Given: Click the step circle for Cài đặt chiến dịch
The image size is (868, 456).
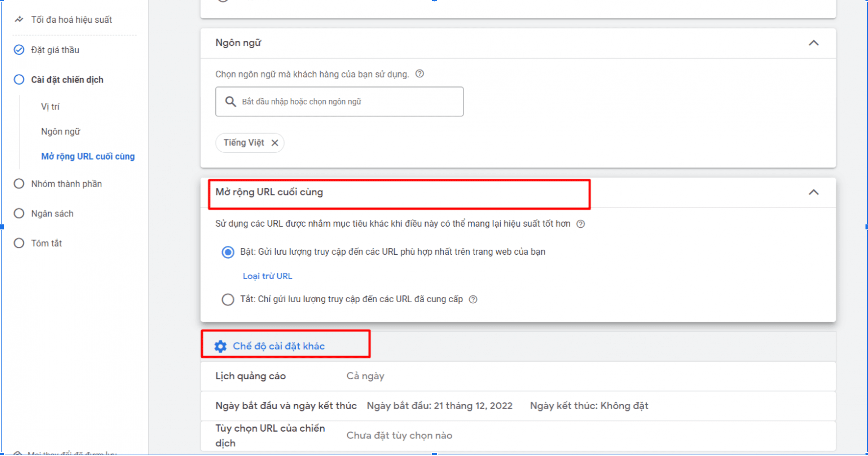Looking at the screenshot, I should tap(19, 80).
